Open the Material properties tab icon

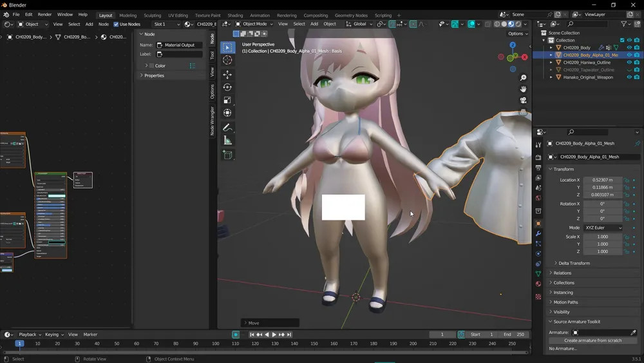click(538, 284)
